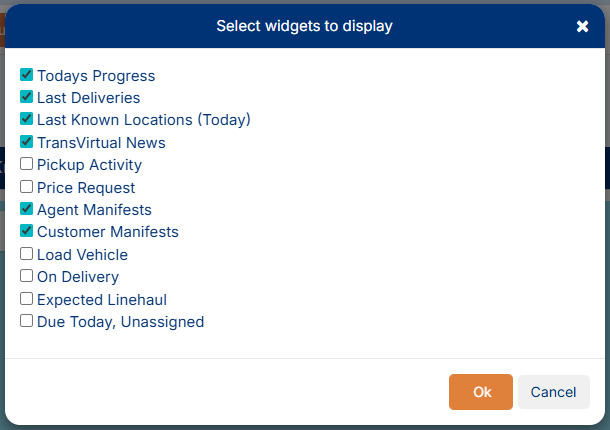Close the dialog with the X icon
610x430 pixels.
[x=583, y=26]
